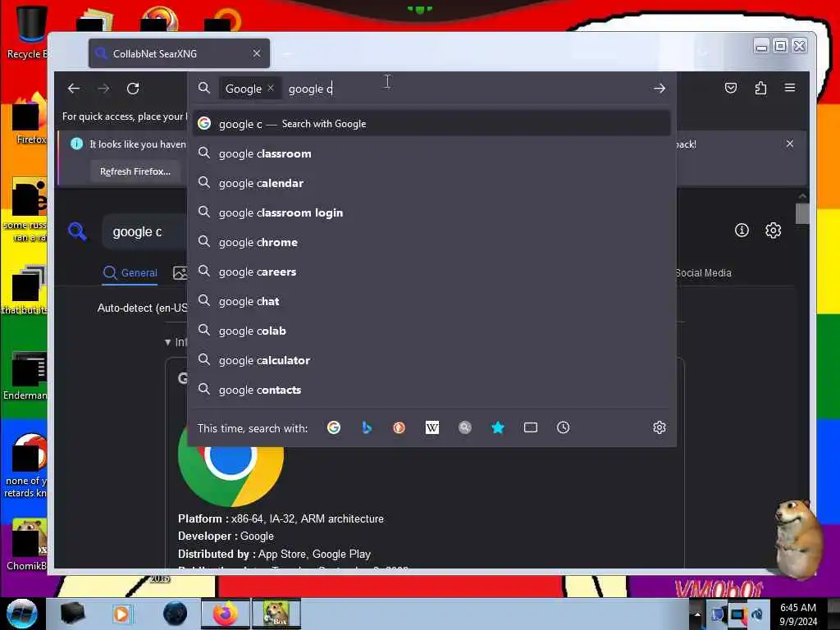The width and height of the screenshot is (840, 630).
Task: Search this time with Google icon
Action: (x=334, y=427)
